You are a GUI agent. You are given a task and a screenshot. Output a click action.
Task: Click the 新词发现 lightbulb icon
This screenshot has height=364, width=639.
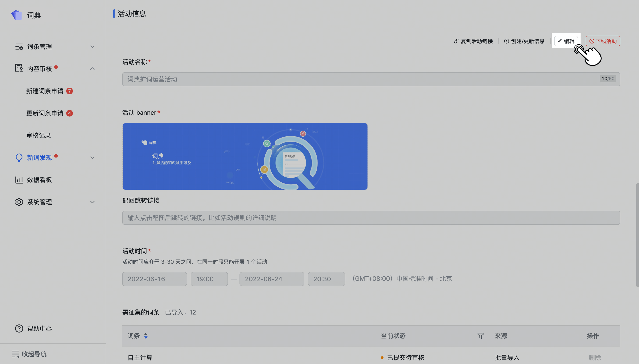point(19,158)
